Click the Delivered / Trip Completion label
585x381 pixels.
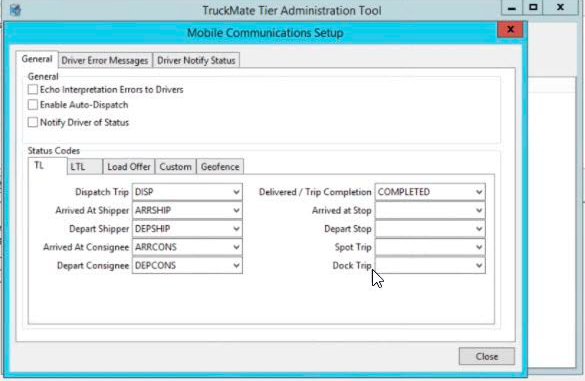(315, 192)
